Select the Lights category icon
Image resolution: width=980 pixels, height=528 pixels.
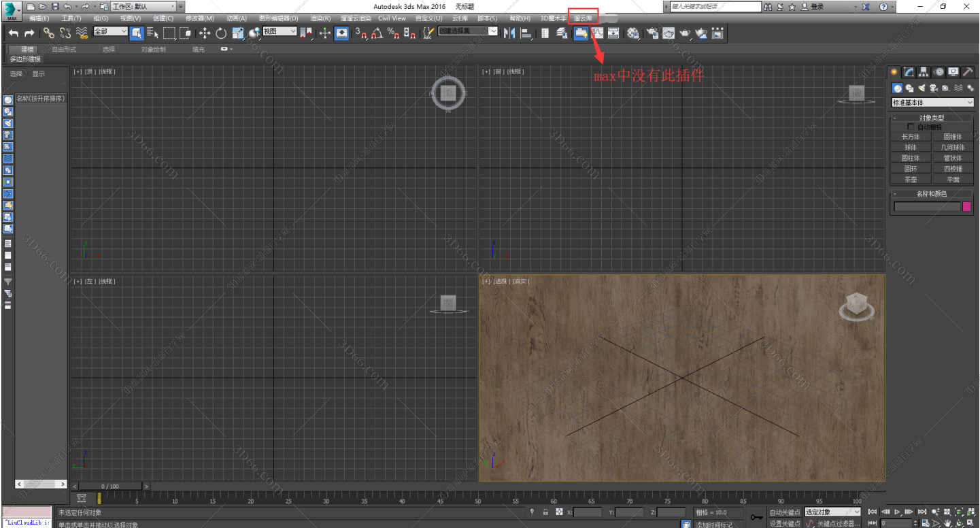[922, 88]
